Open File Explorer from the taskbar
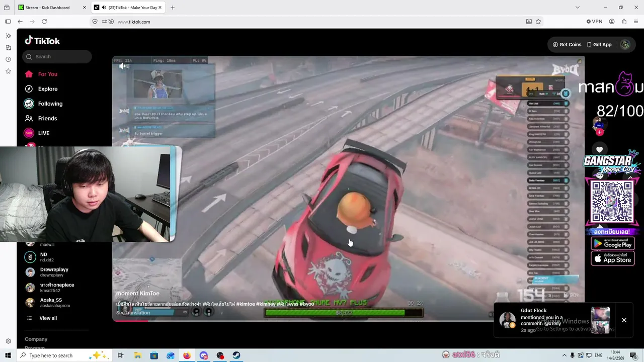 point(137,355)
